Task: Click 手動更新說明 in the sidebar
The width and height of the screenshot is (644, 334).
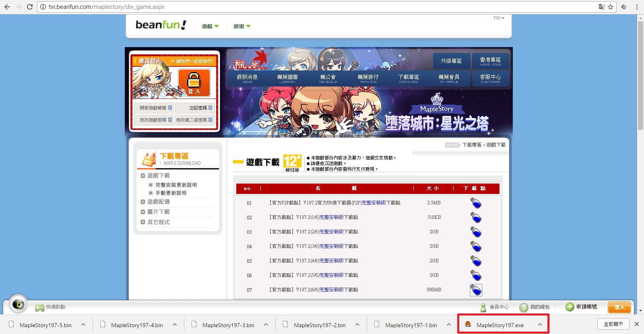Action: [171, 193]
